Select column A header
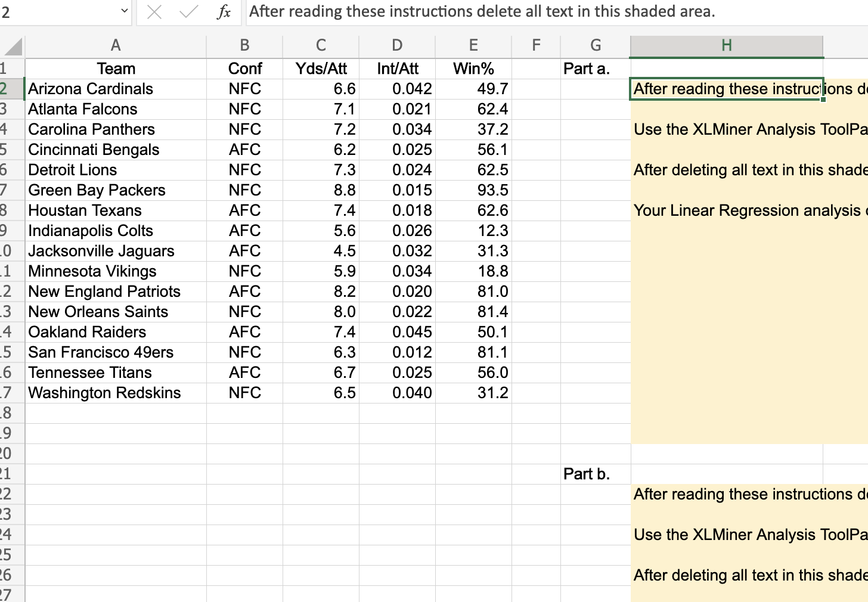The image size is (868, 602). click(115, 45)
